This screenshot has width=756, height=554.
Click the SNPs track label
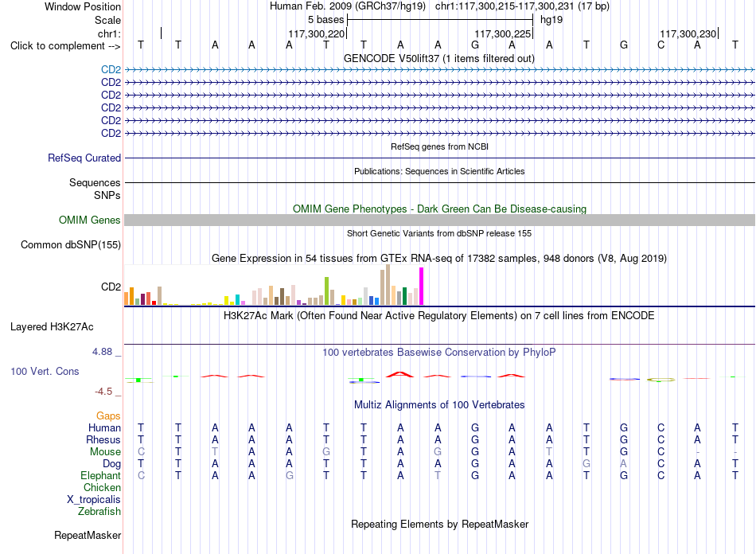point(107,195)
